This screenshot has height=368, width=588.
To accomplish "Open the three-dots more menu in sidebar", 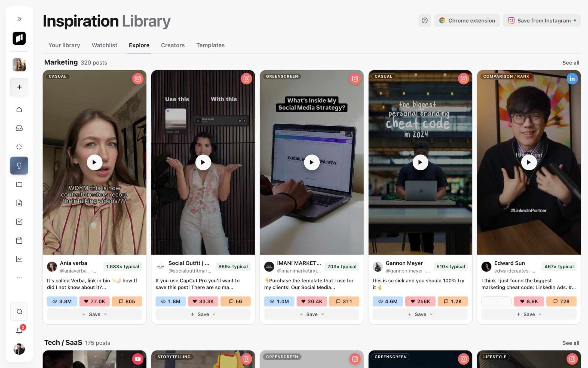I will [19, 278].
